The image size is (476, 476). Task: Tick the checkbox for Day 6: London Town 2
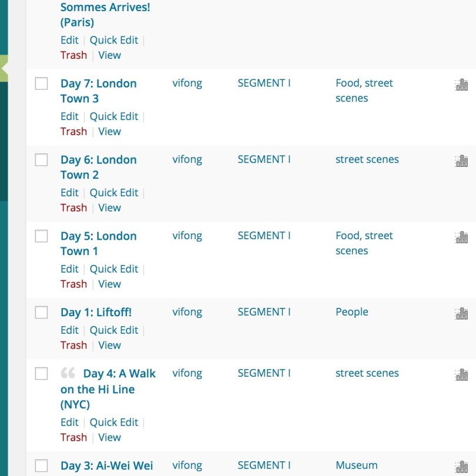click(x=41, y=160)
